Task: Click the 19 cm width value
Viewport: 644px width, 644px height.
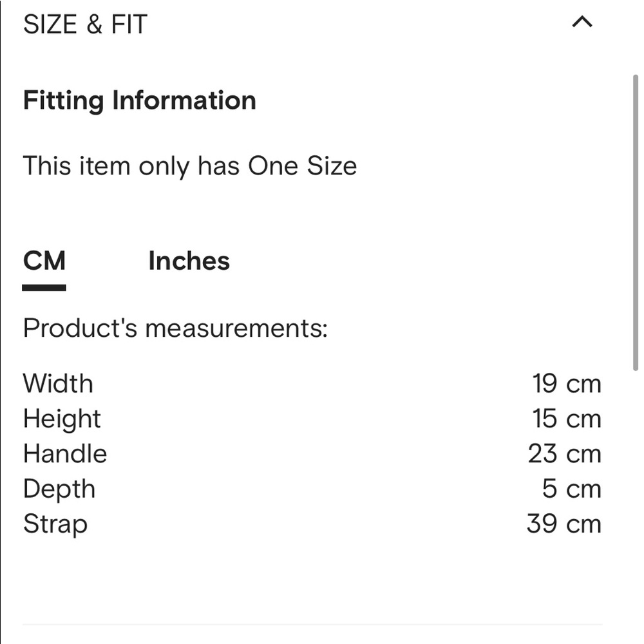Action: [566, 384]
